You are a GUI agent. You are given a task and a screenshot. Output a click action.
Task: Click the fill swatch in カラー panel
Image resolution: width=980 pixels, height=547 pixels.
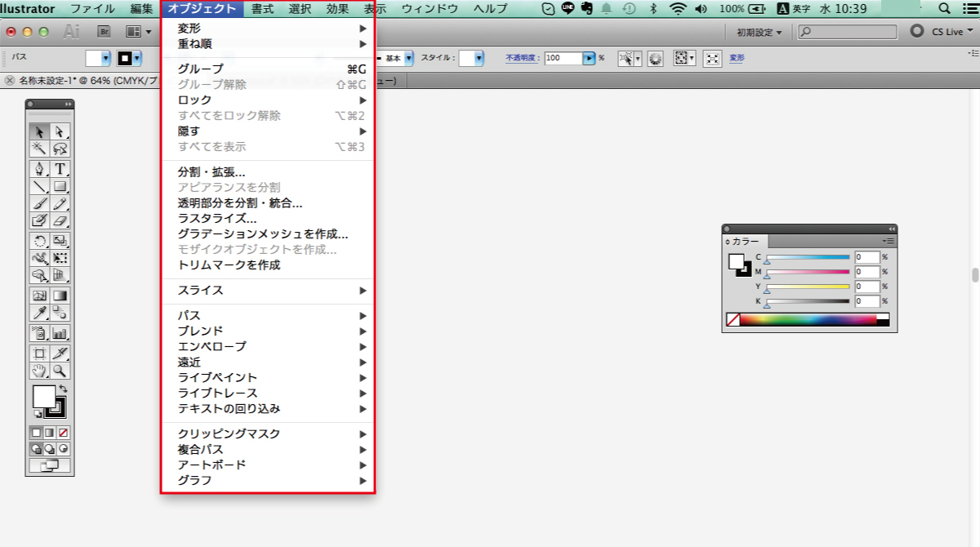coord(737,262)
